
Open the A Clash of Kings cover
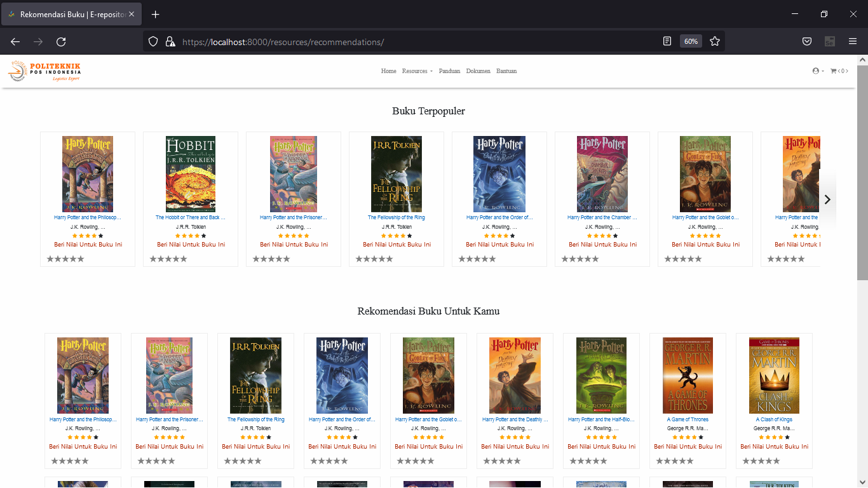(775, 376)
